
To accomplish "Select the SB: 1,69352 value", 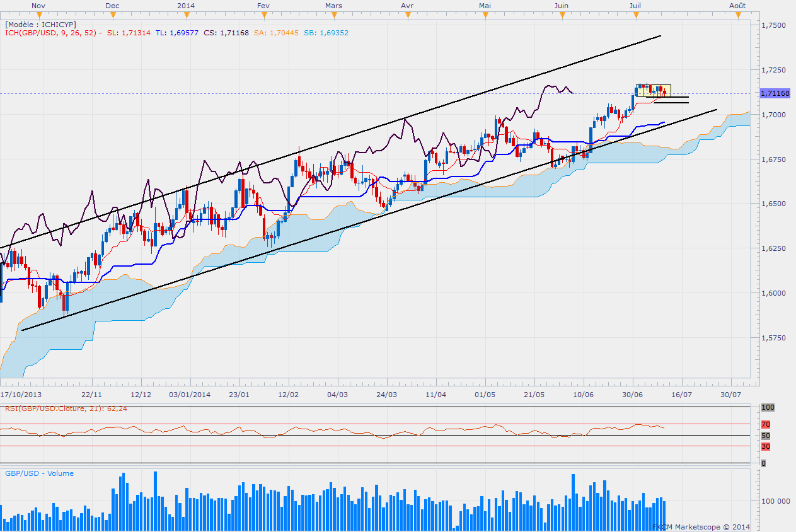I will 326,32.
